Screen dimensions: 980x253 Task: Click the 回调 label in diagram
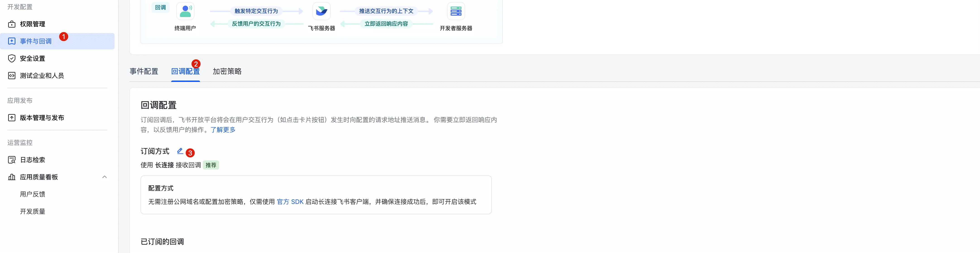(160, 7)
